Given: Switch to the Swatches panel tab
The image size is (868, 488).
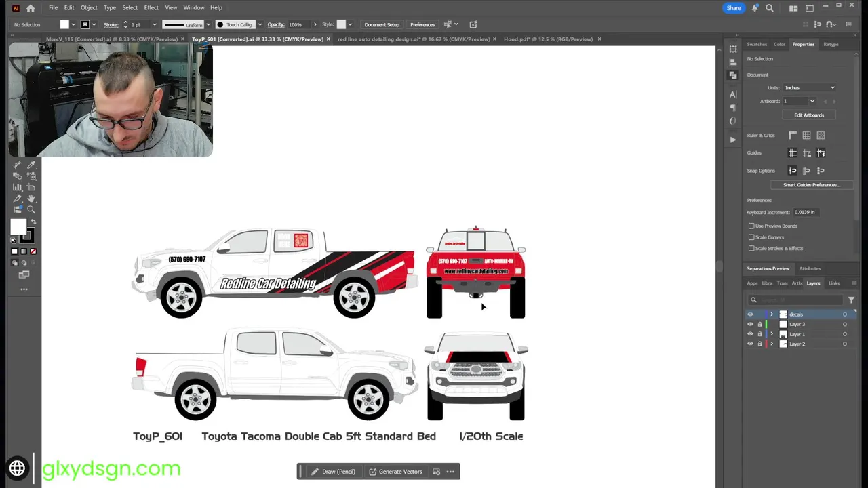Looking at the screenshot, I should pos(757,45).
